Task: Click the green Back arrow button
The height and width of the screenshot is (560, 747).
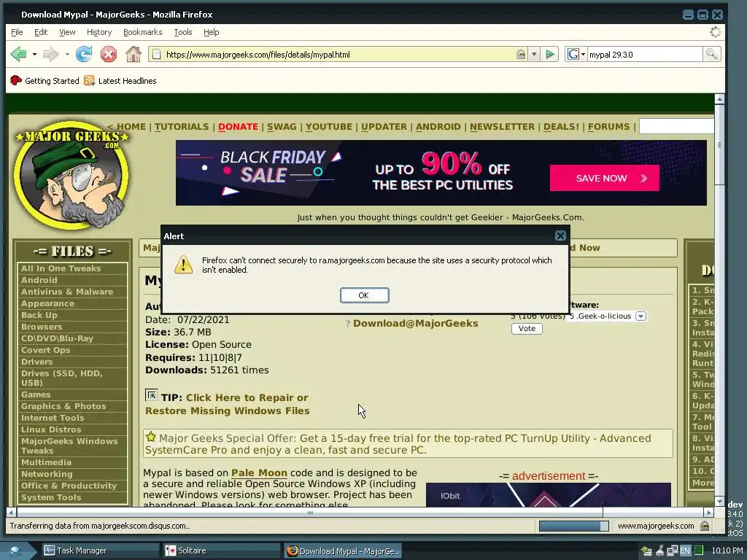Action: [x=18, y=54]
